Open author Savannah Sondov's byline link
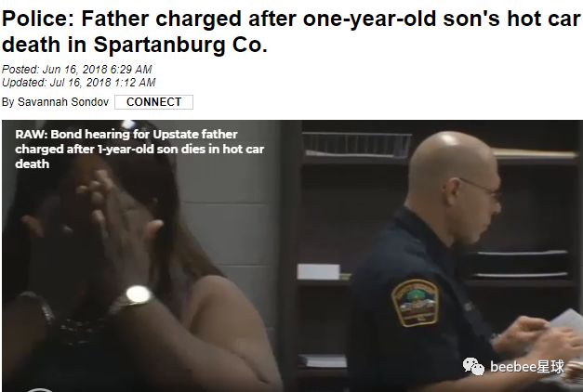Screen dimensions: 583x392 63,102
